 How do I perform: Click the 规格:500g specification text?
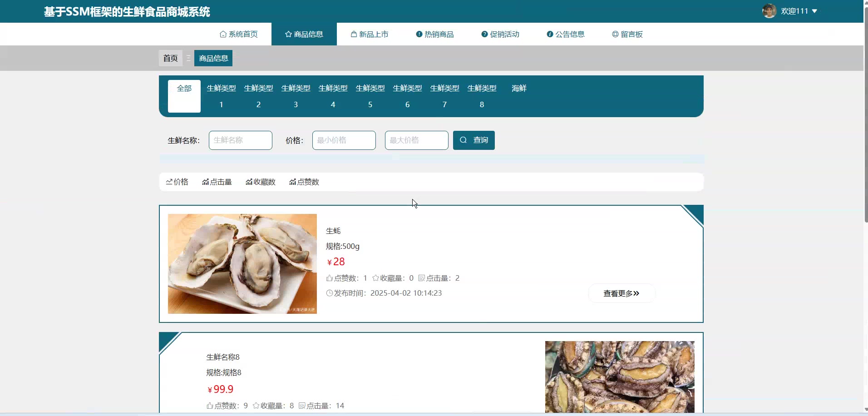[343, 246]
